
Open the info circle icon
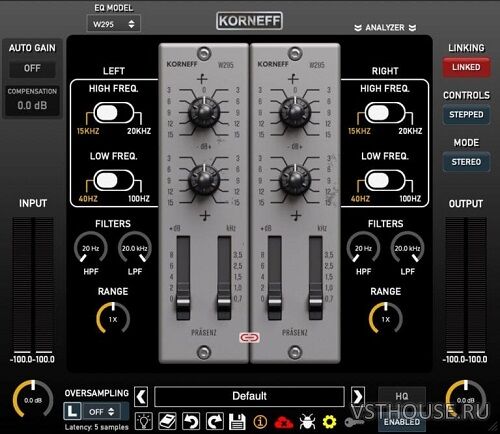click(260, 422)
